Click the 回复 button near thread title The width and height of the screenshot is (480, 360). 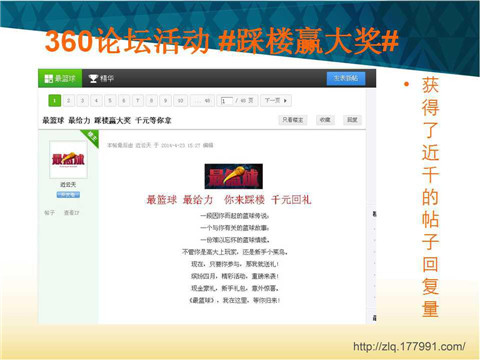click(352, 120)
